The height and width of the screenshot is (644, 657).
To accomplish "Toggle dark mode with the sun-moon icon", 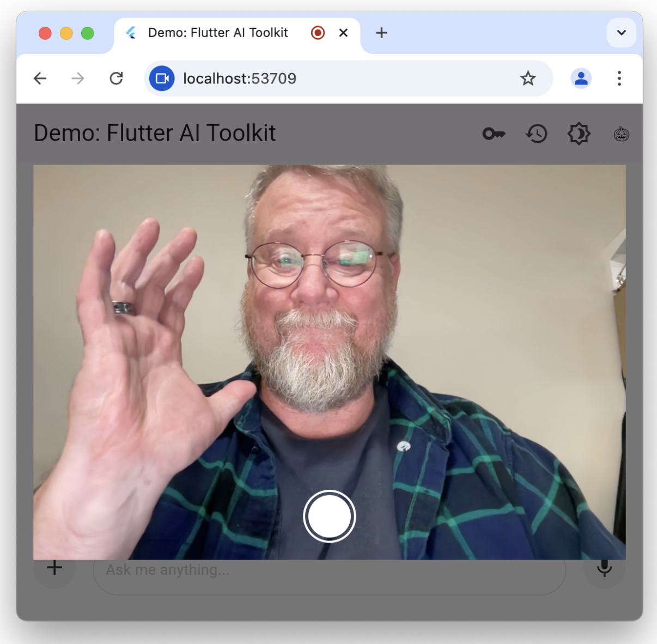I will pyautogui.click(x=579, y=133).
